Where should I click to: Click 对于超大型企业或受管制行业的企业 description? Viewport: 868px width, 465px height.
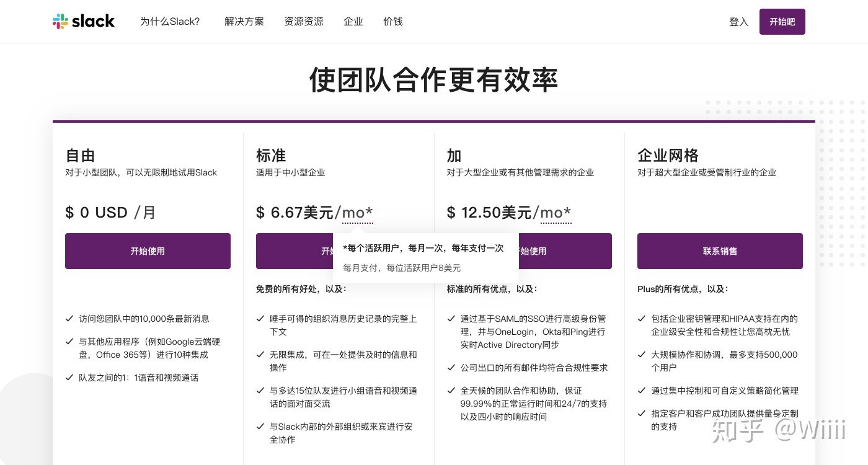[707, 172]
